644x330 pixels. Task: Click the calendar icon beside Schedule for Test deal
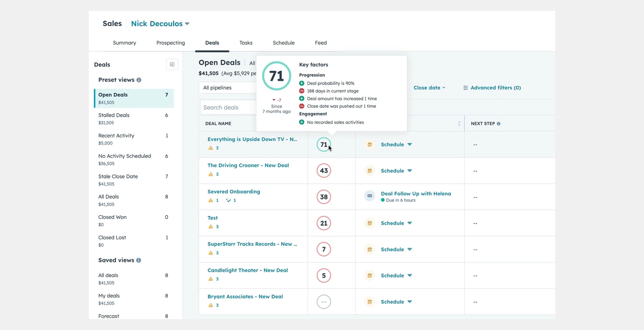369,223
